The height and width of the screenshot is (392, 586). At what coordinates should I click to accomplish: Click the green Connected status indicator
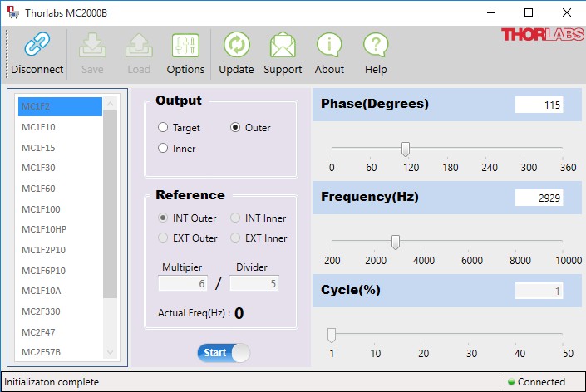511,381
